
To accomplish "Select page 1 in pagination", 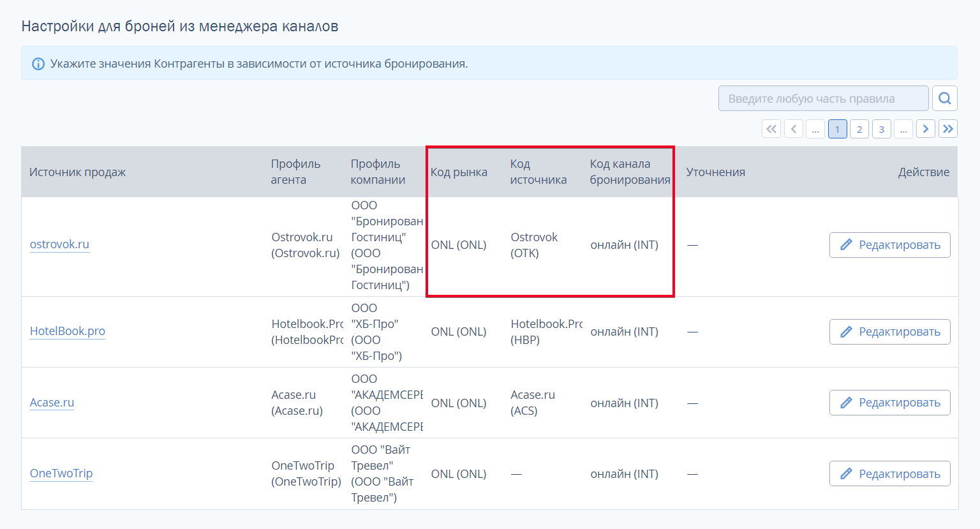I will (x=838, y=129).
